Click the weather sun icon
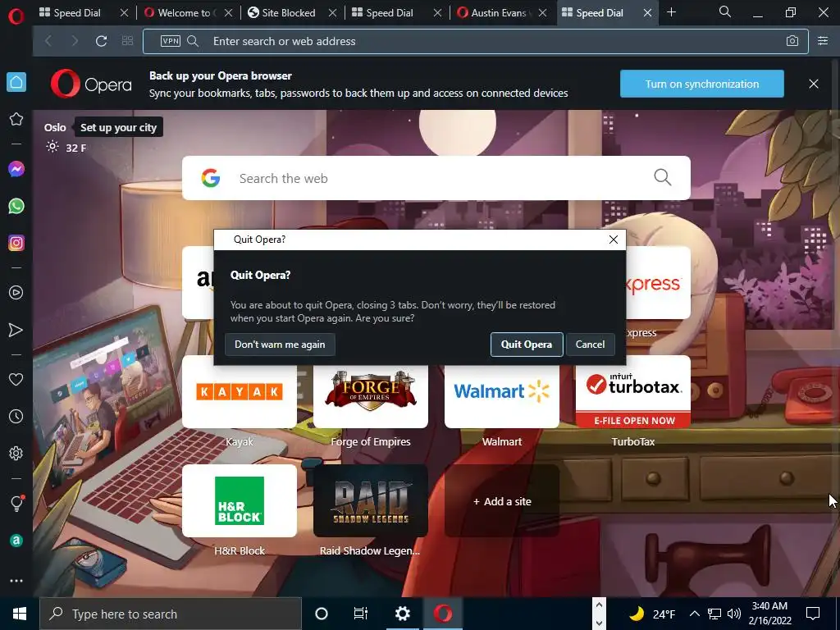Image resolution: width=840 pixels, height=630 pixels. 52,147
